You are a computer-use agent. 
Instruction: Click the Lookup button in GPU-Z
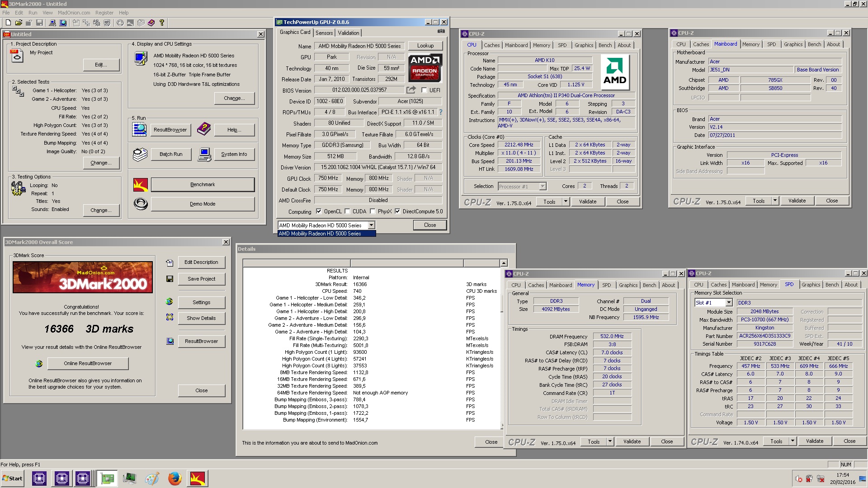tap(425, 46)
